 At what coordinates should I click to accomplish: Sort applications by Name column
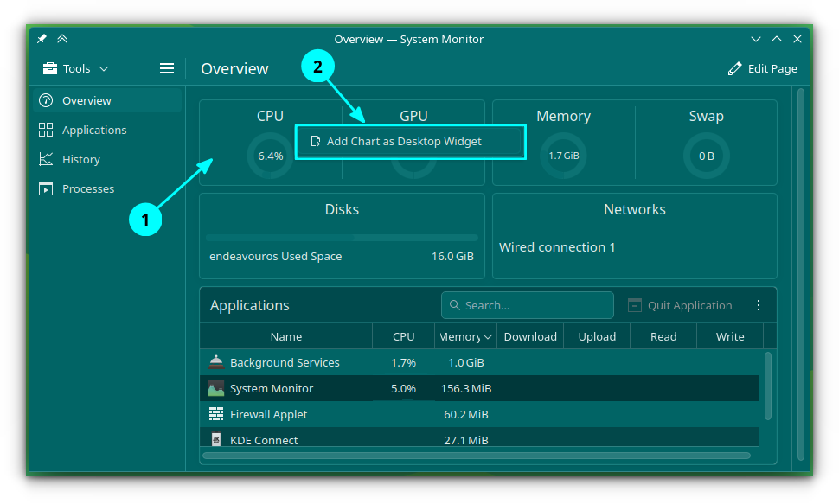coord(285,337)
